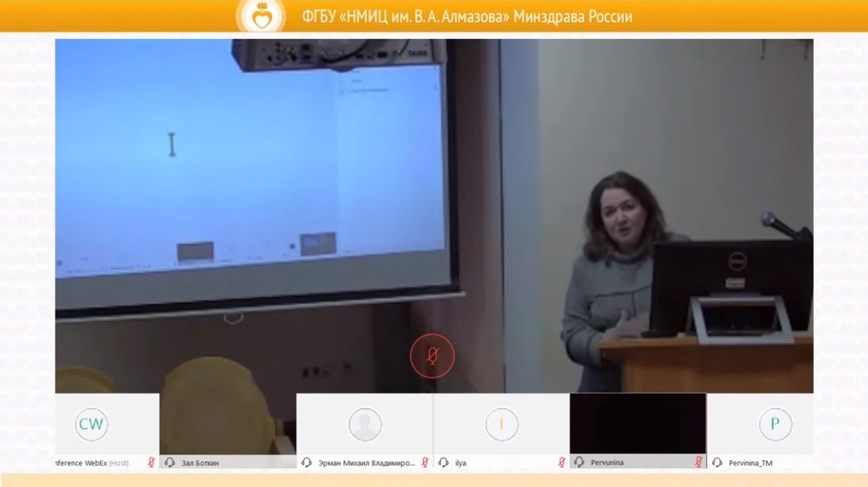This screenshot has height=487, width=868.
Task: Click the muted mic icon on Pervunina's tile
Action: 698,462
